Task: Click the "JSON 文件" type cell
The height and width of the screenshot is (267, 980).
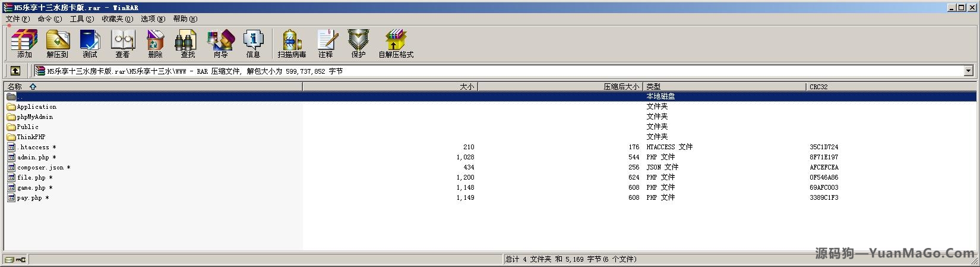Action: pos(662,168)
